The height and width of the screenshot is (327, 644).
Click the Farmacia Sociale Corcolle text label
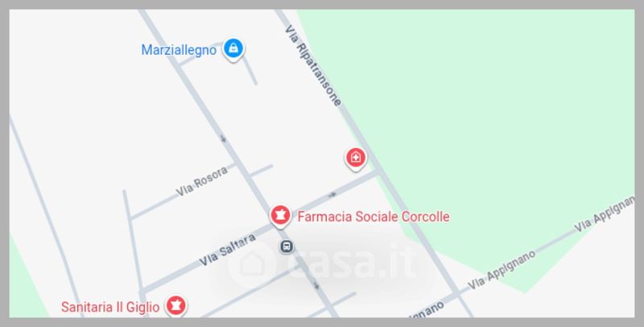coord(374,217)
